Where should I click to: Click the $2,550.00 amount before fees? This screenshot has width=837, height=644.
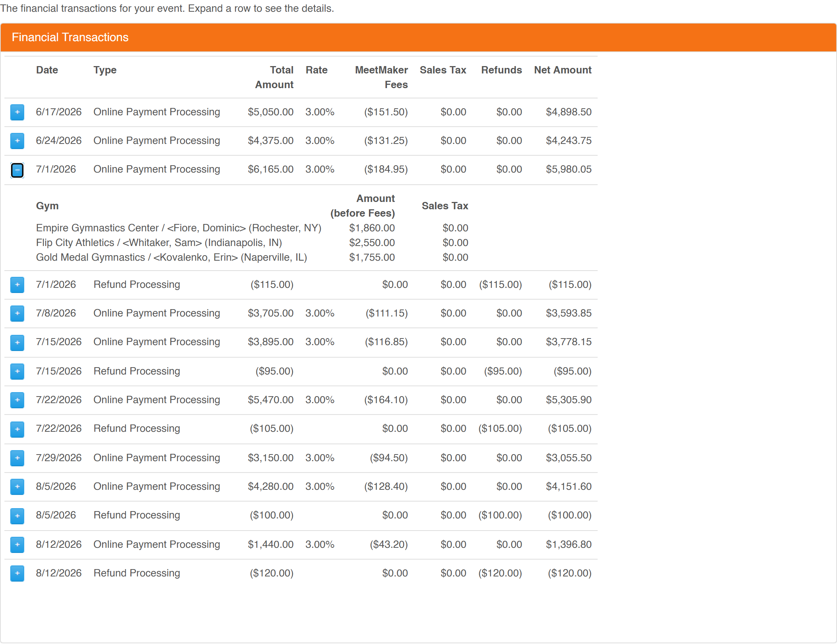372,243
